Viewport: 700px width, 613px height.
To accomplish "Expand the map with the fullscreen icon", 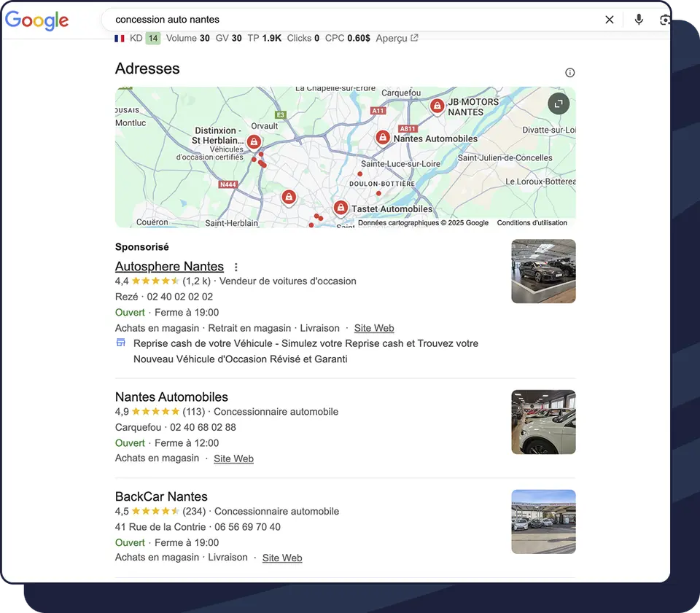I will point(559,104).
